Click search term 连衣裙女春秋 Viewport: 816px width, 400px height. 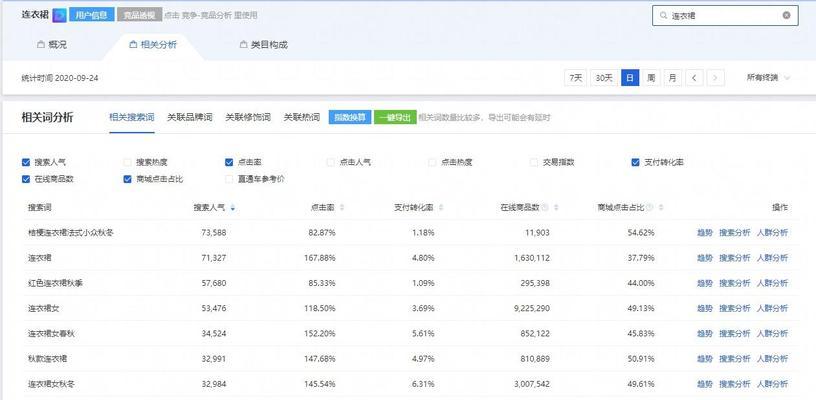tap(51, 333)
